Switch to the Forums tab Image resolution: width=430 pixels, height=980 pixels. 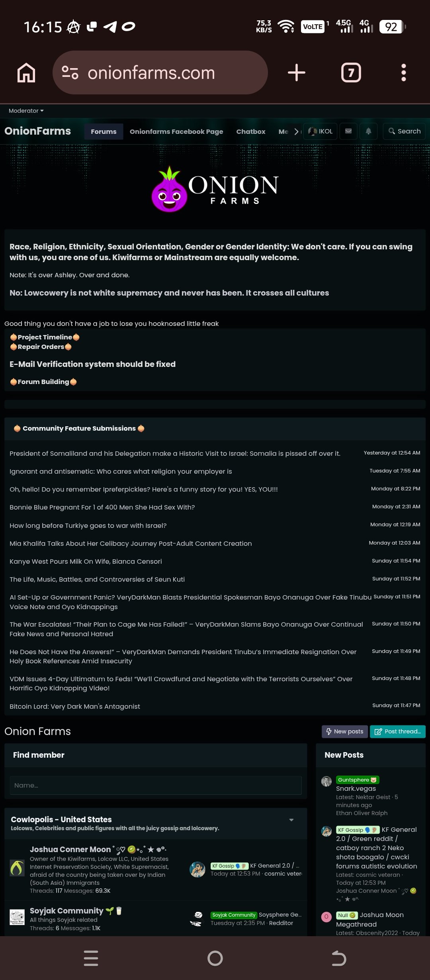click(104, 131)
